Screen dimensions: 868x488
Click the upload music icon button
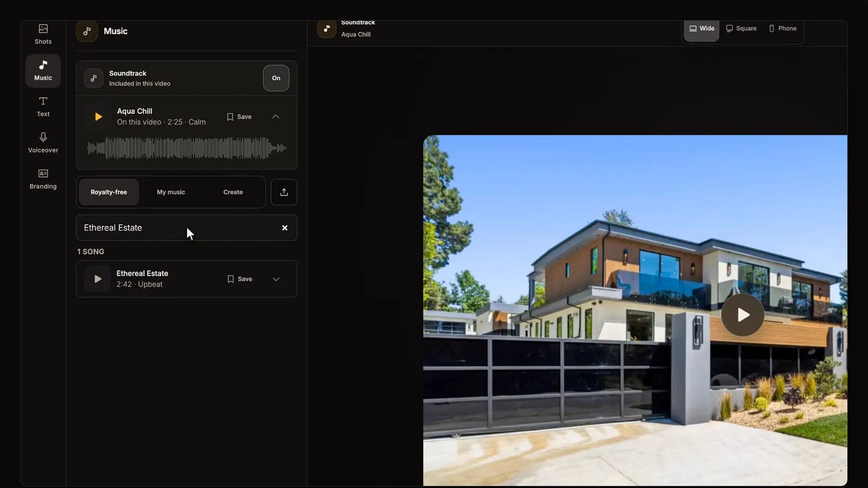tap(284, 192)
